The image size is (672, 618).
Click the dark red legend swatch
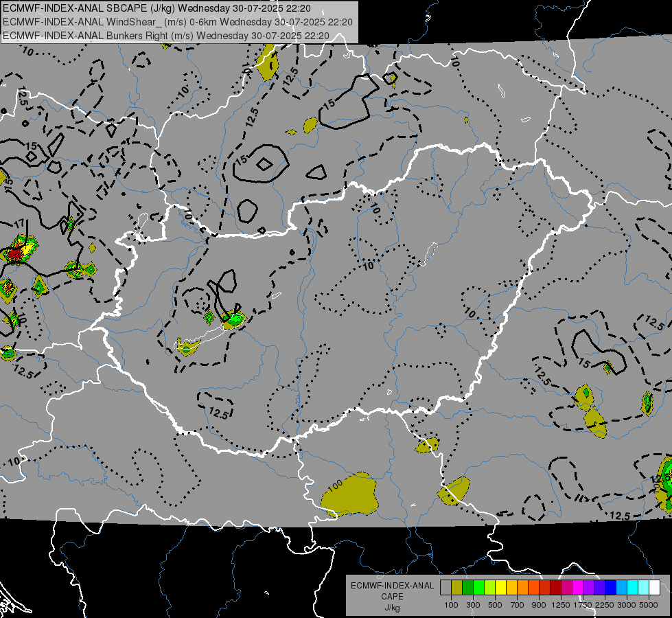point(556,588)
